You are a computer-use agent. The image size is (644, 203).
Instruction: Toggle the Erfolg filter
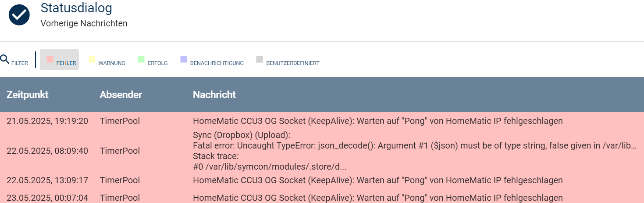(x=153, y=59)
